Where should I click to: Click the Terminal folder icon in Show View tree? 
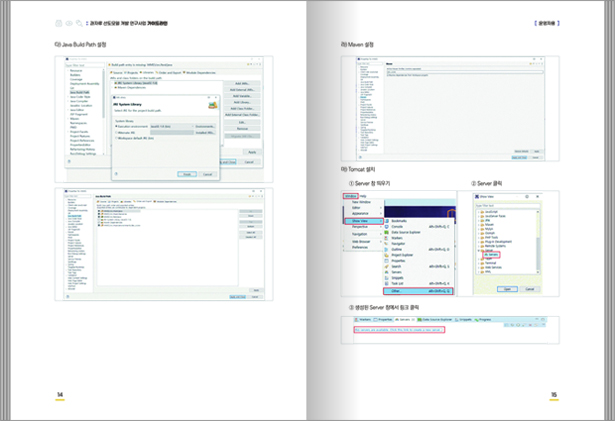pos(482,263)
